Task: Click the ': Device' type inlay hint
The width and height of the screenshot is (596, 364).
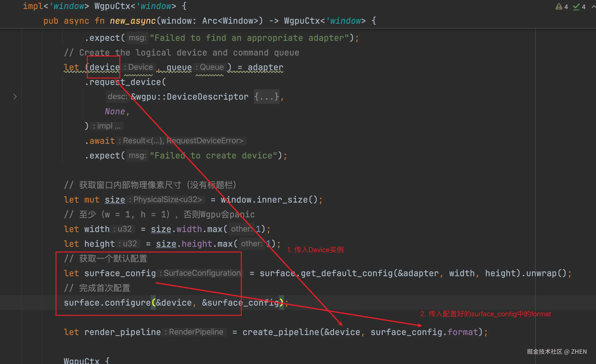Action: point(138,67)
